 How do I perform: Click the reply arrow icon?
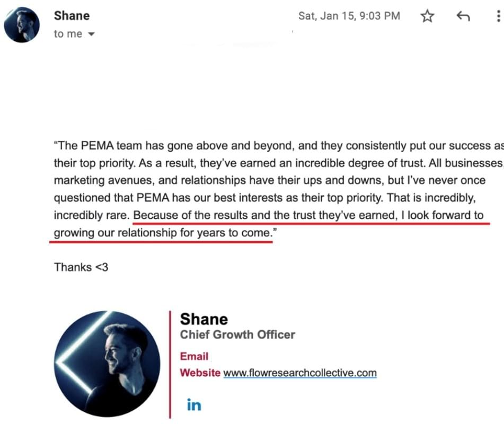coord(463,16)
